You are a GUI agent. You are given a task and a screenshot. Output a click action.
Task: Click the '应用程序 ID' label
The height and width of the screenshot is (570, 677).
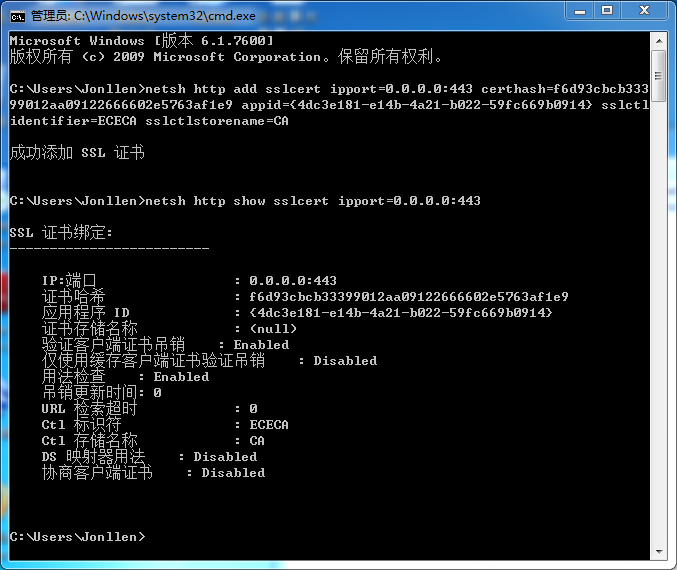click(x=85, y=313)
